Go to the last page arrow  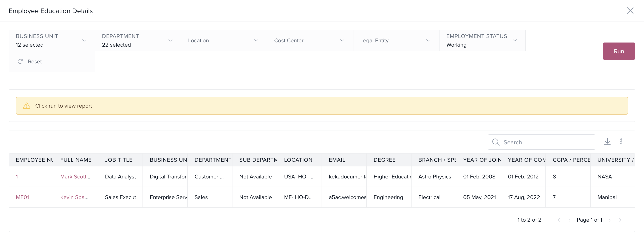click(x=621, y=220)
